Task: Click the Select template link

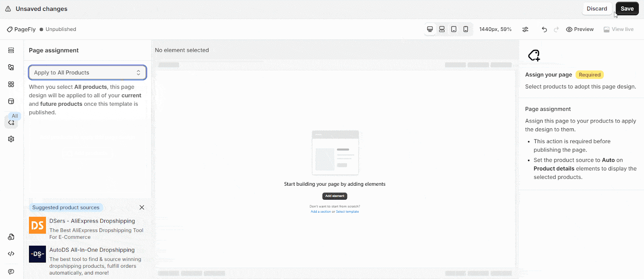Action: pos(347,211)
